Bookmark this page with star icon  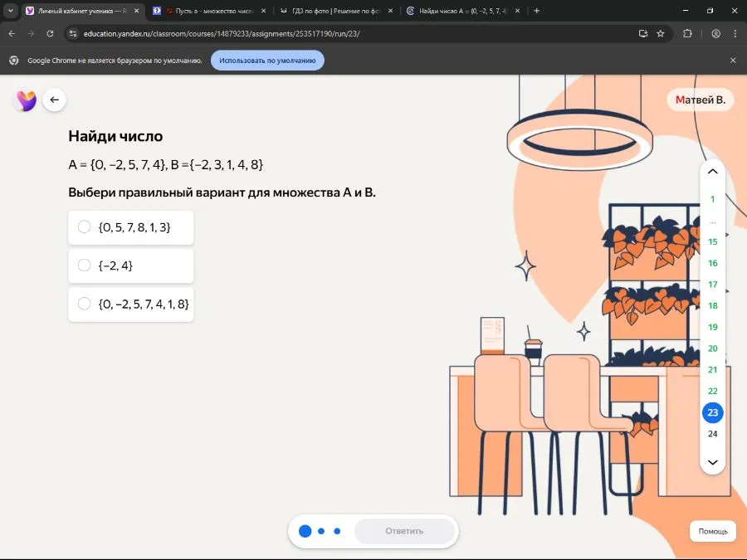coord(661,34)
